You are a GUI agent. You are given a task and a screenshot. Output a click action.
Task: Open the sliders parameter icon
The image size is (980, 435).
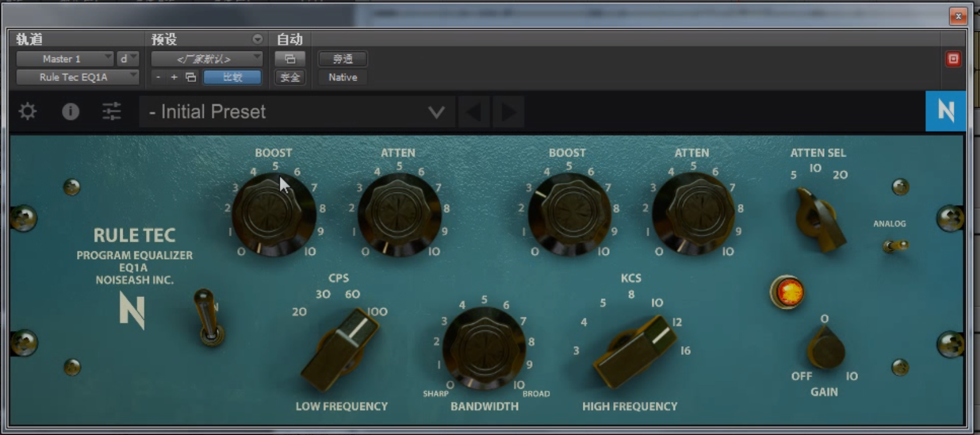click(x=112, y=111)
